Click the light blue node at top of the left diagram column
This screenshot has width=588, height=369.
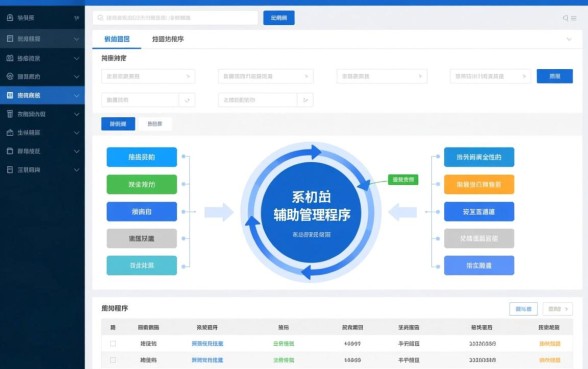142,157
